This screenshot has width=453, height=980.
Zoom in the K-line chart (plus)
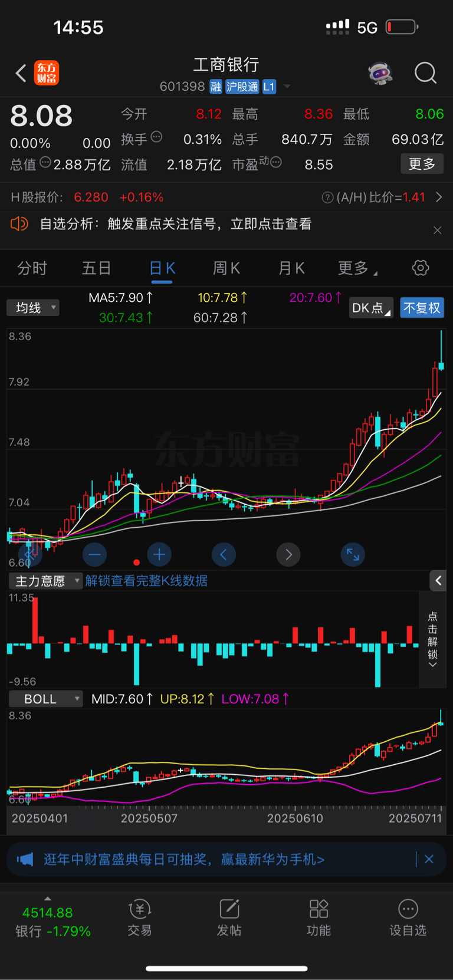159,554
